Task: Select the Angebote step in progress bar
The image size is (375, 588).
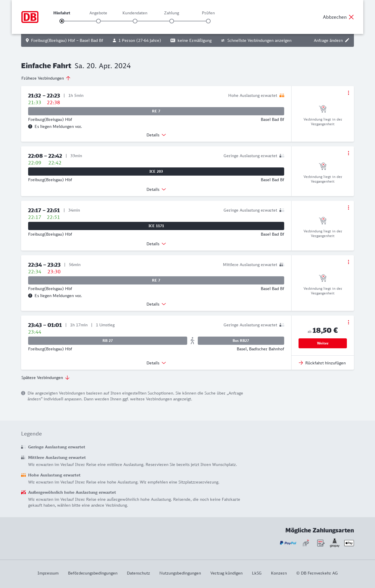Action: click(x=98, y=21)
